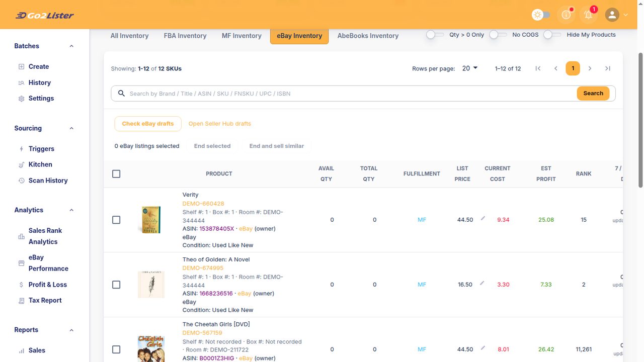
Task: Click the Go2Lister logo
Action: (x=44, y=15)
